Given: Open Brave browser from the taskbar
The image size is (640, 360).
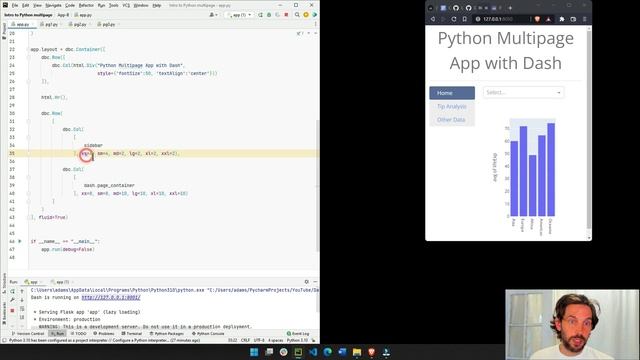Looking at the screenshot, I should (371, 352).
